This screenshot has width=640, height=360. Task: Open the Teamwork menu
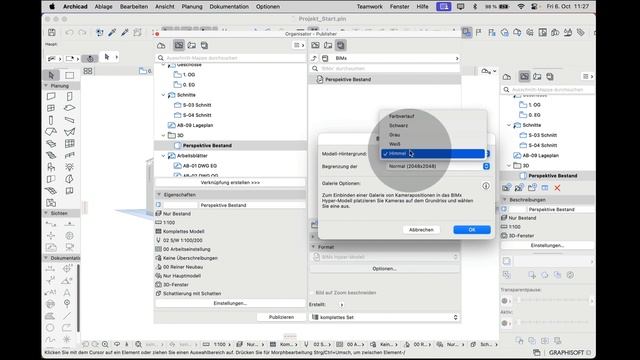tap(370, 7)
